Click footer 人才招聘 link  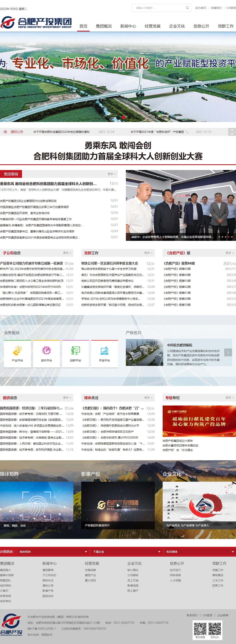pyautogui.click(x=175, y=580)
